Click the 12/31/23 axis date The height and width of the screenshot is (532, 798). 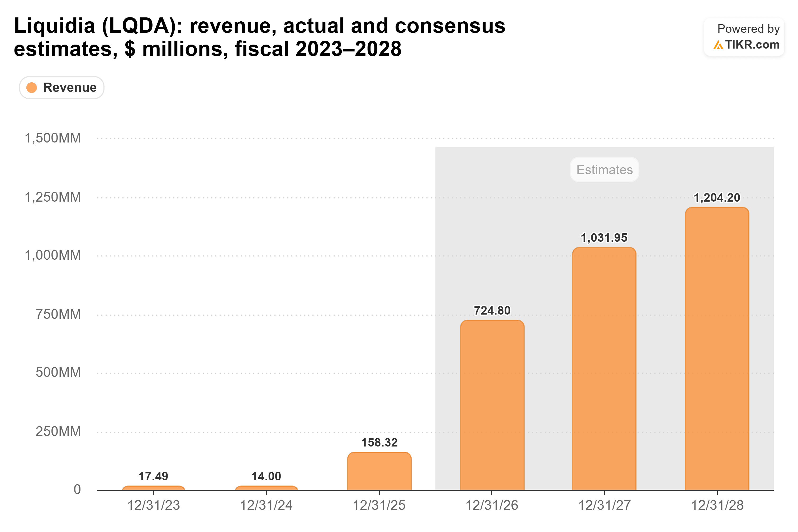[x=153, y=506]
